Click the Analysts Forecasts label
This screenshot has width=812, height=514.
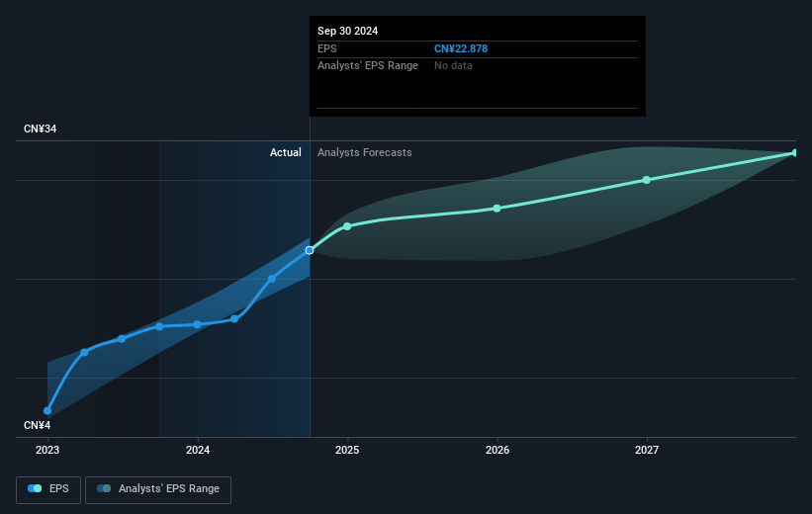[x=365, y=152]
